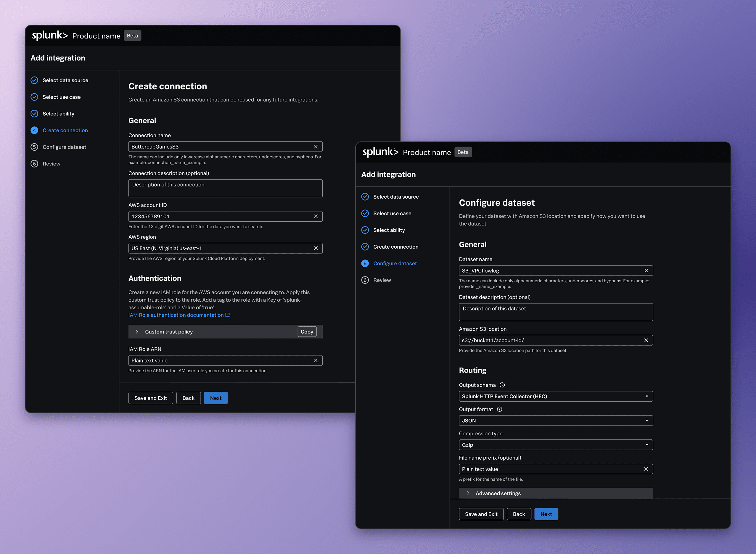756x554 pixels.
Task: Click into the Connection description text area
Action: (x=225, y=188)
